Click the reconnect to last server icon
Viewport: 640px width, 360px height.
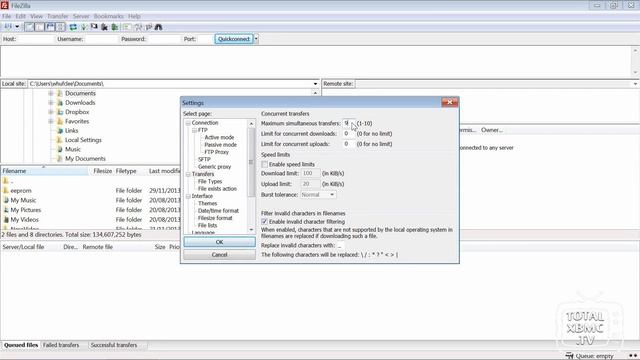[115, 27]
